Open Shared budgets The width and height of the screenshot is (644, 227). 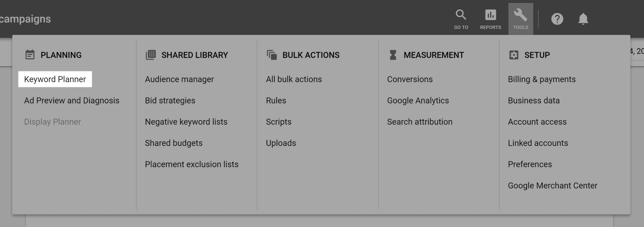tap(173, 143)
